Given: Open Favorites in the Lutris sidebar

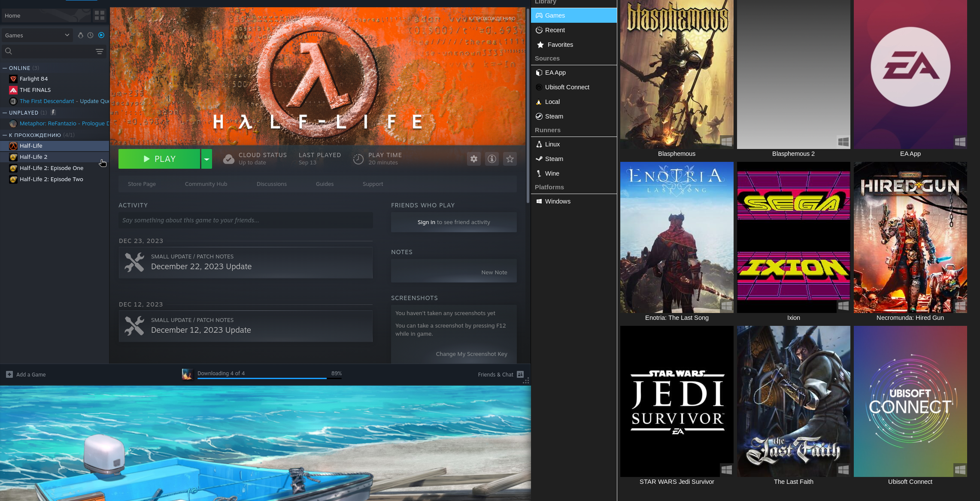Looking at the screenshot, I should tap(574, 45).
